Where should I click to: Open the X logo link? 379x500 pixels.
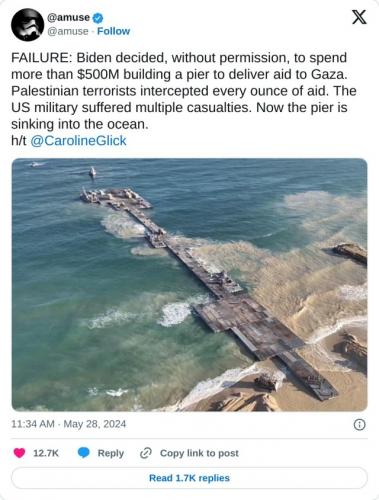click(359, 17)
